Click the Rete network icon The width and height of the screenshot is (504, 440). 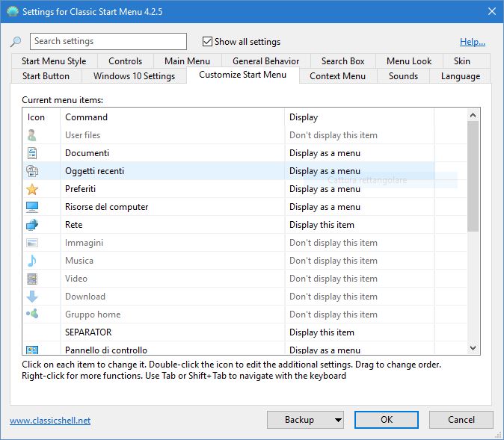(x=32, y=225)
